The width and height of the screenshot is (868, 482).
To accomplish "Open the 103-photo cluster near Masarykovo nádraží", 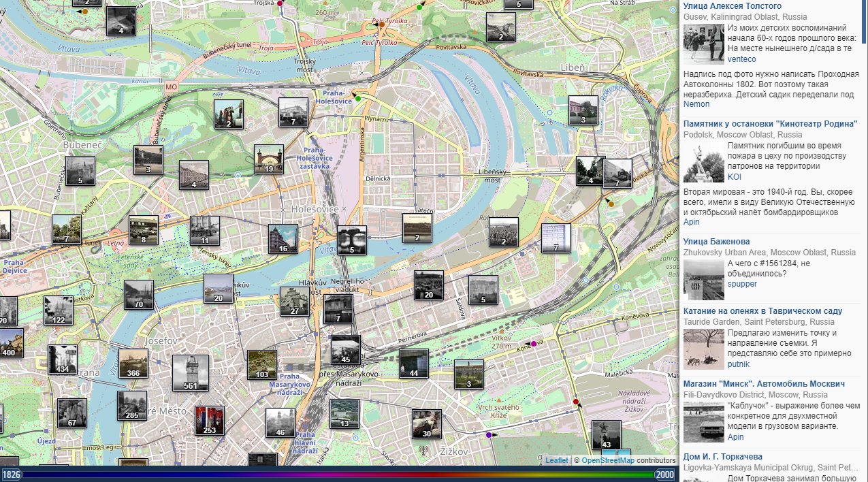I will (x=262, y=365).
